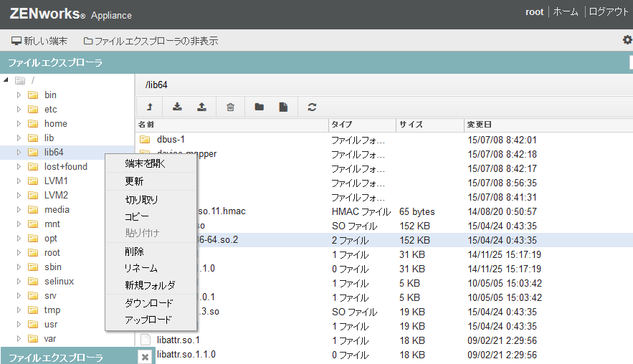Select the LVM2 folder in tree
Viewport: 633px width, 364px height.
(56, 195)
